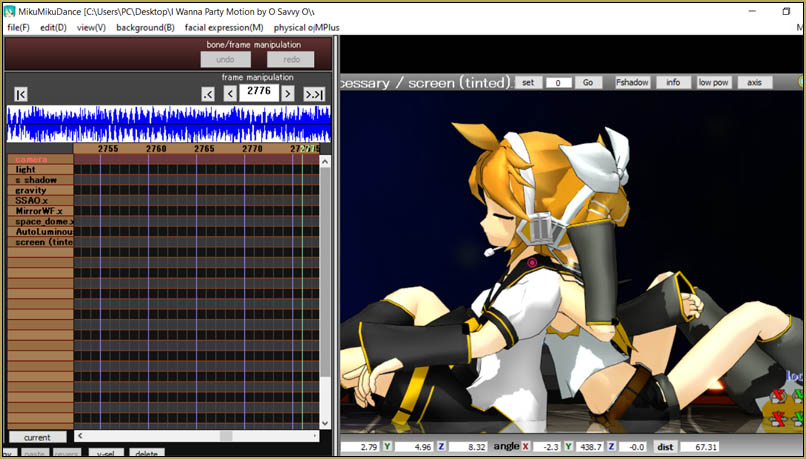Viewport: 806px width, 459px height.
Task: Toggle the Fshadow button
Action: coord(633,82)
